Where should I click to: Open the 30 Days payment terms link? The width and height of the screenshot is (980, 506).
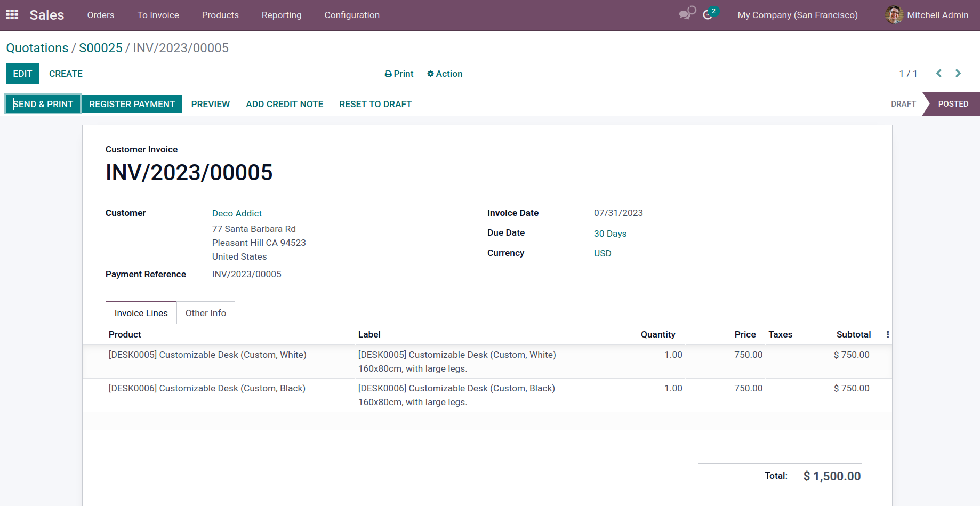pos(610,234)
